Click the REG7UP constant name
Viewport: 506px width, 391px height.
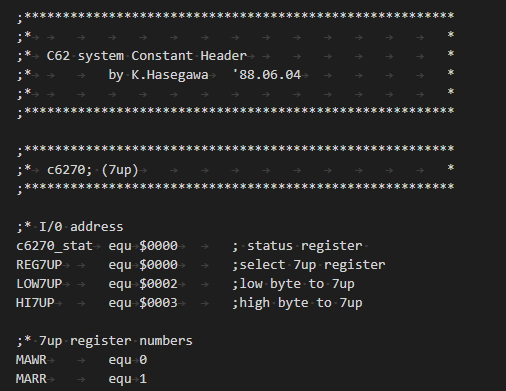pyautogui.click(x=39, y=265)
